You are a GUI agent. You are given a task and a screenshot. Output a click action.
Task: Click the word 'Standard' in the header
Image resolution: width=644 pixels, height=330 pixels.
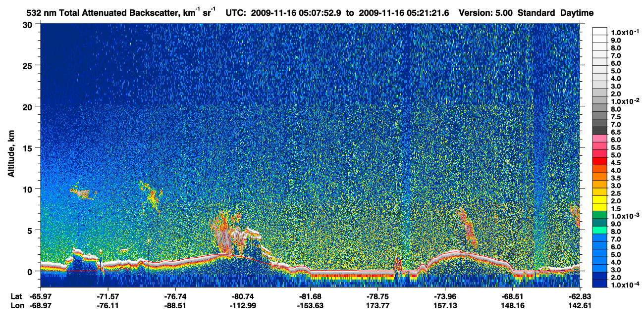537,13
